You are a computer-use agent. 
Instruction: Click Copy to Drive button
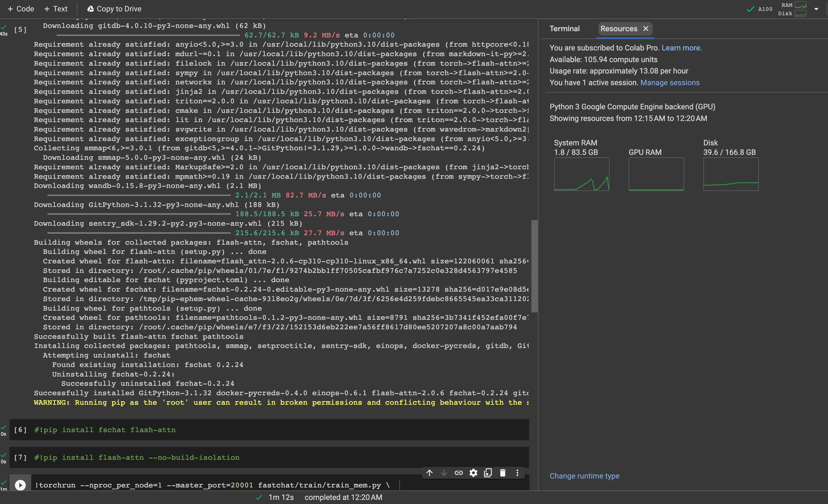pos(114,9)
